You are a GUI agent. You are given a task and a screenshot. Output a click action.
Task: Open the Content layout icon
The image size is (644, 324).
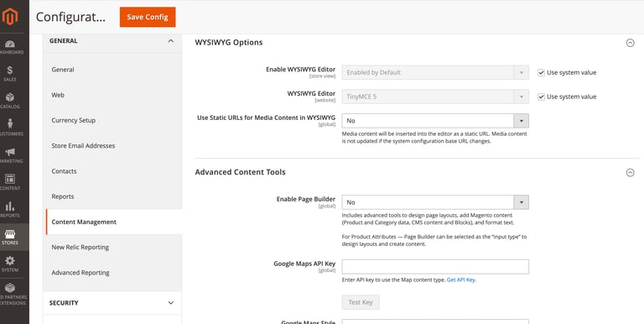(x=10, y=179)
